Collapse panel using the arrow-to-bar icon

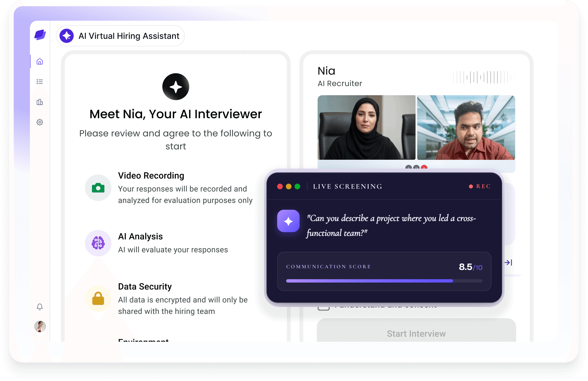click(x=508, y=263)
